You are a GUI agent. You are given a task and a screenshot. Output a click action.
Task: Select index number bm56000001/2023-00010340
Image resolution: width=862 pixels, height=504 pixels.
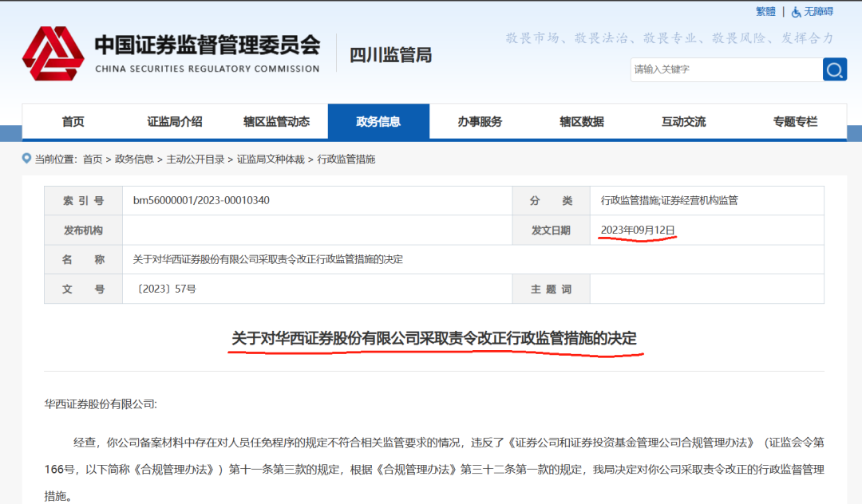pyautogui.click(x=201, y=200)
